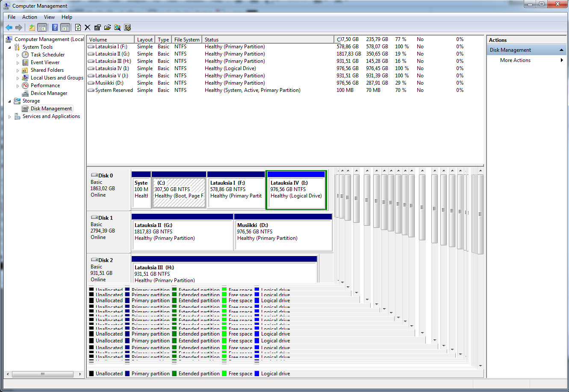Screen dimensions: 569x392
Task: Click the Up One Level folder icon
Action: [x=32, y=28]
